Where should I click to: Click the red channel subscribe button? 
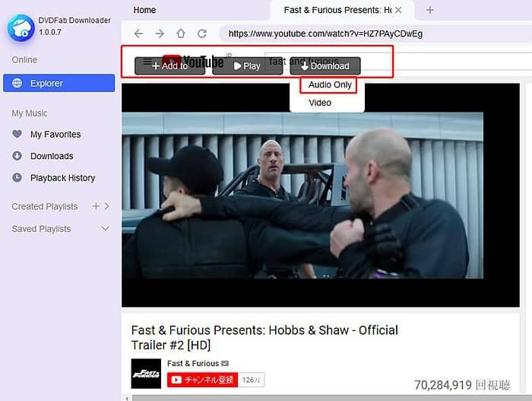[x=203, y=380]
